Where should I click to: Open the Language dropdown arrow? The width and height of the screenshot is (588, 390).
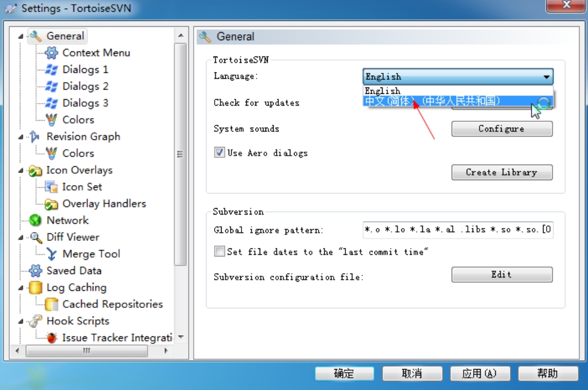coord(547,77)
